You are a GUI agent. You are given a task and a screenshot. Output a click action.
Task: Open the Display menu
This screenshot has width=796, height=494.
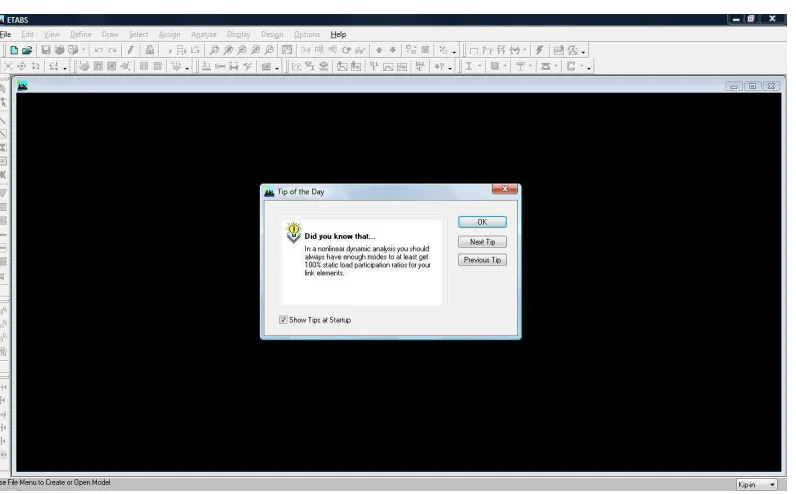pos(239,35)
